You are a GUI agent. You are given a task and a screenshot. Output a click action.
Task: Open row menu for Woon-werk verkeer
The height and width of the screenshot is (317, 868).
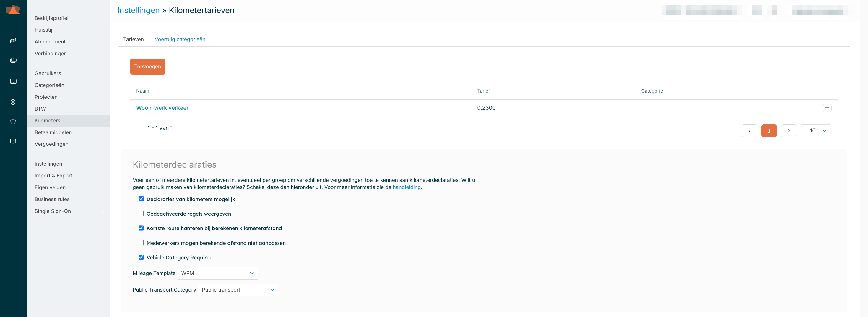(826, 108)
